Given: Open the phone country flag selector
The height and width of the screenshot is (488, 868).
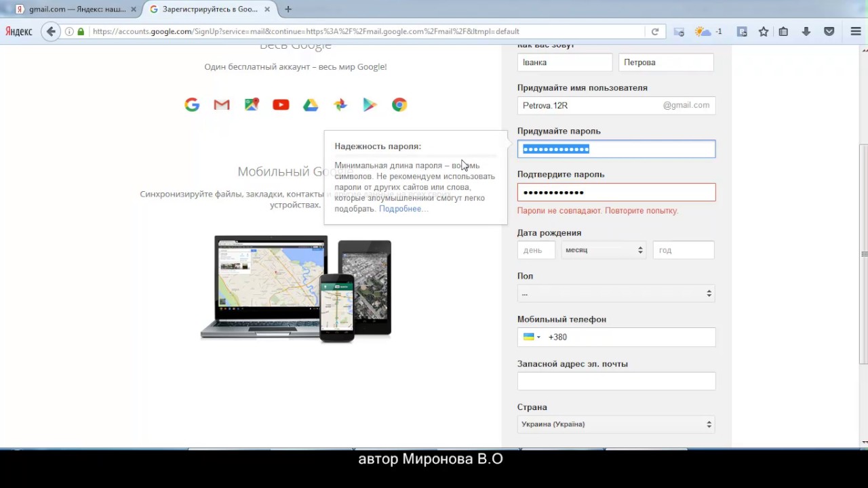Looking at the screenshot, I should [x=532, y=337].
